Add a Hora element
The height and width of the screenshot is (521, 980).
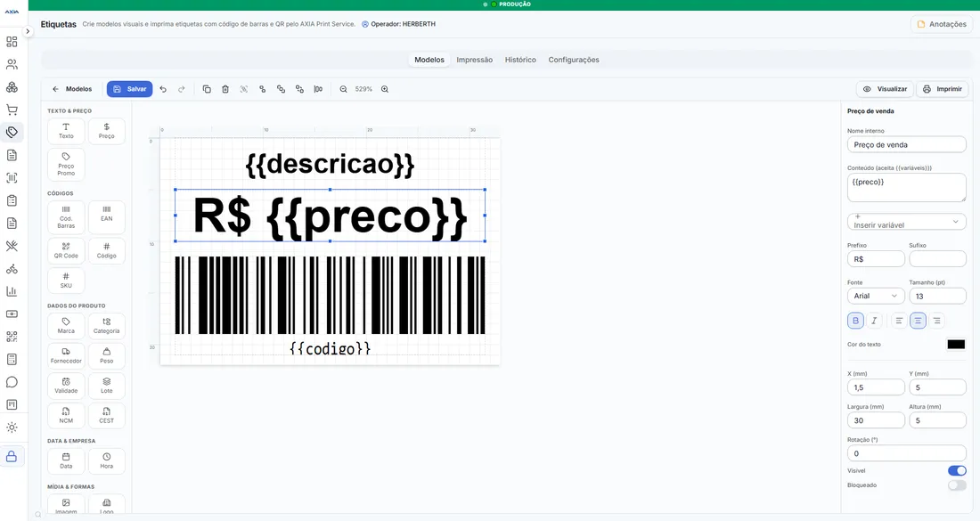[107, 461]
